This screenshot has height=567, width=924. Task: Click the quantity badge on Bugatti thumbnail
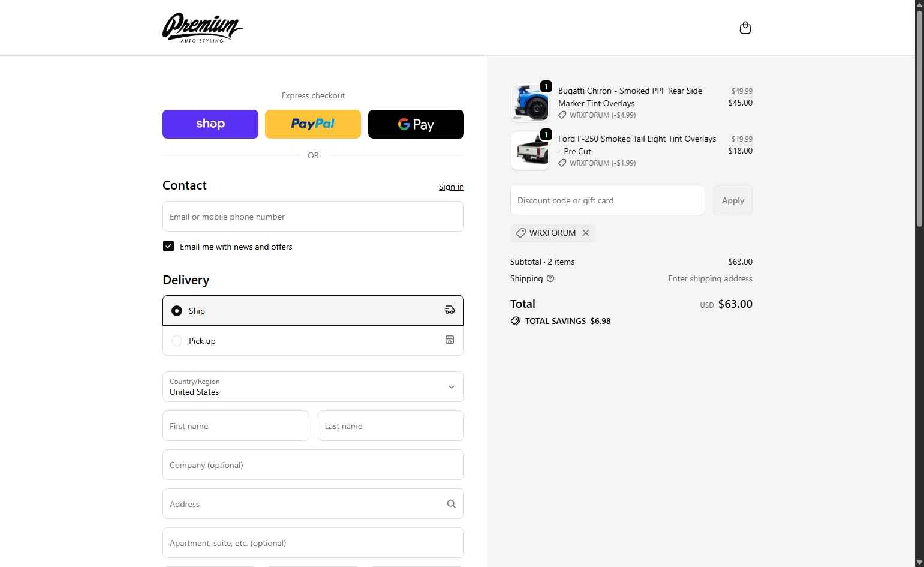coord(546,86)
